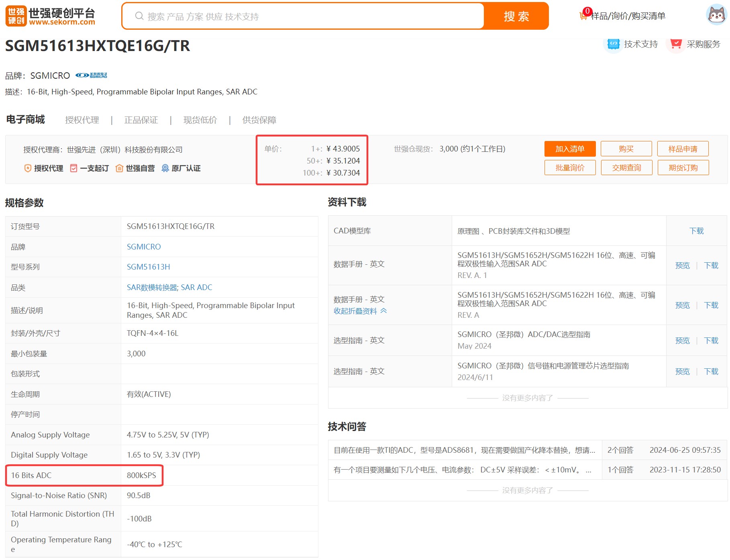Download the CAD模型库 files via 下载

697,231
